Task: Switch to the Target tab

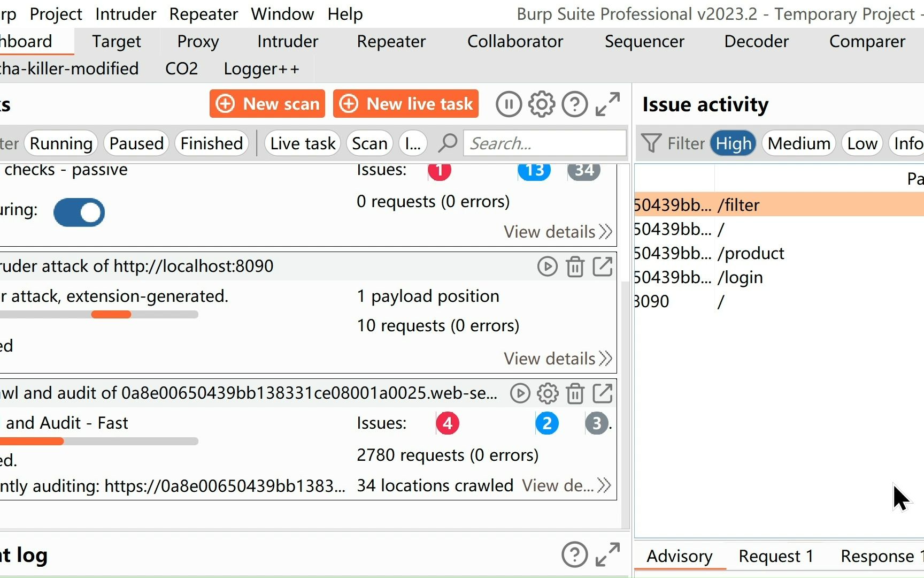Action: 117,42
